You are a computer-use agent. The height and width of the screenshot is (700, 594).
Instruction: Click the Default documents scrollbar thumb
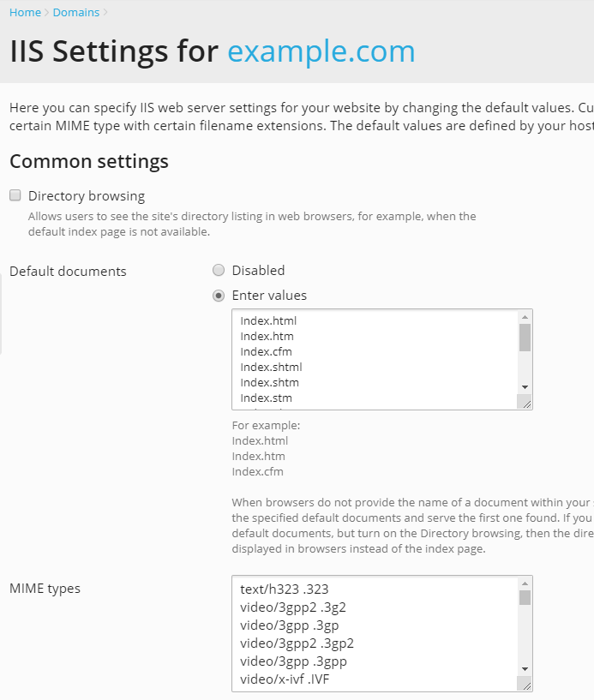pyautogui.click(x=525, y=337)
